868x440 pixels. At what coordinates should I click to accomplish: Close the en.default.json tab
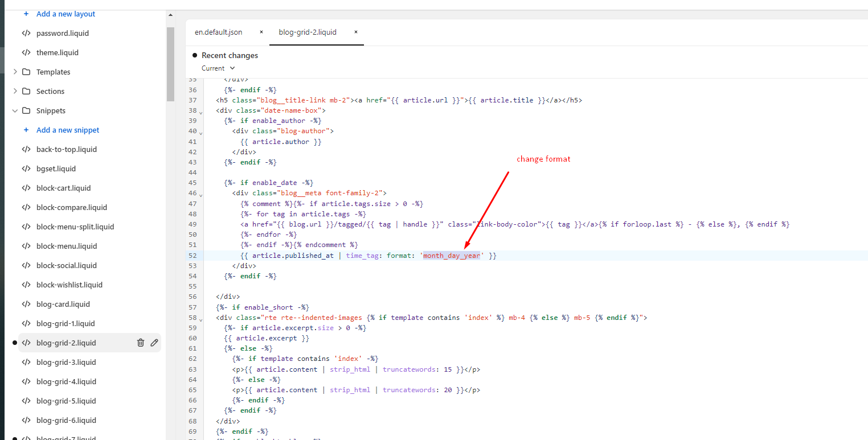(261, 32)
